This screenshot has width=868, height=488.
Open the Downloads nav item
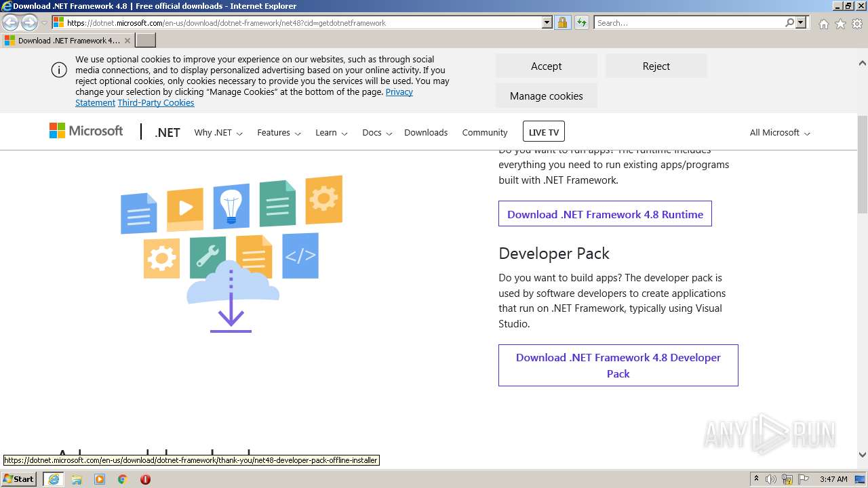click(x=426, y=133)
